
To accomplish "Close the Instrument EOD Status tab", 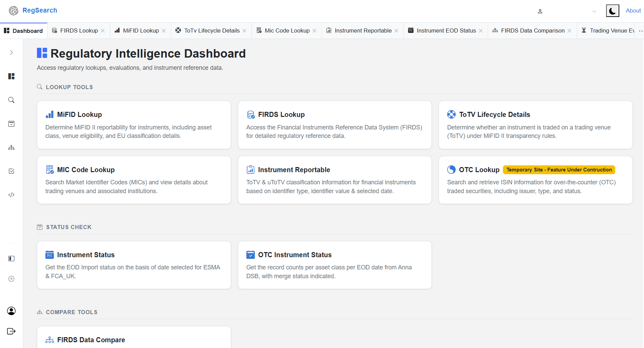I will (481, 30).
